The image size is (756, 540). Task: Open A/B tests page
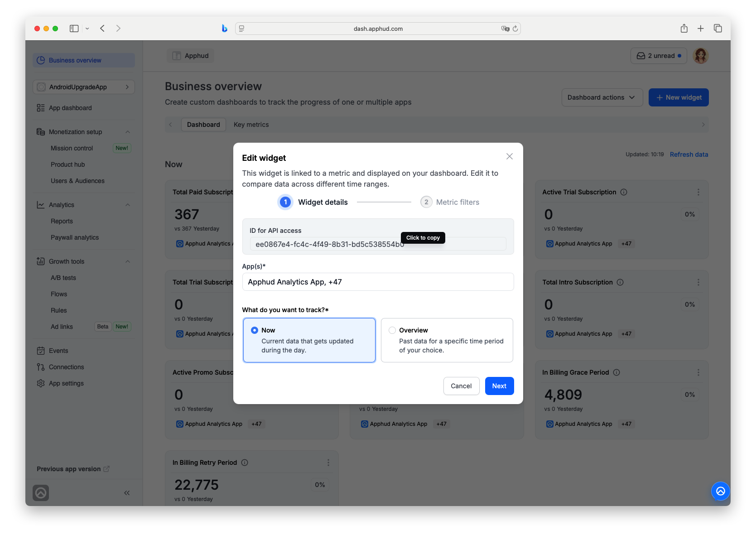click(x=63, y=278)
